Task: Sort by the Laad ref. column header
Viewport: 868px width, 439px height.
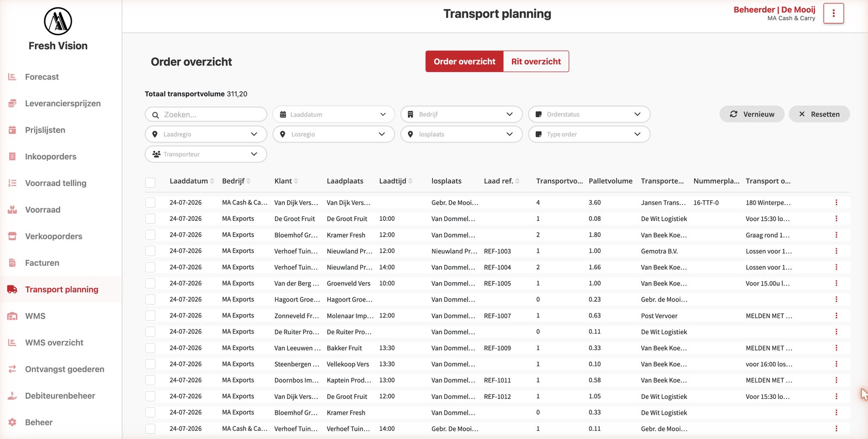Action: [501, 181]
